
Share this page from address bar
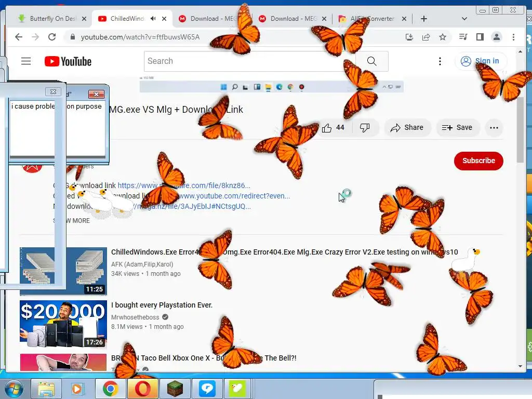click(x=426, y=37)
